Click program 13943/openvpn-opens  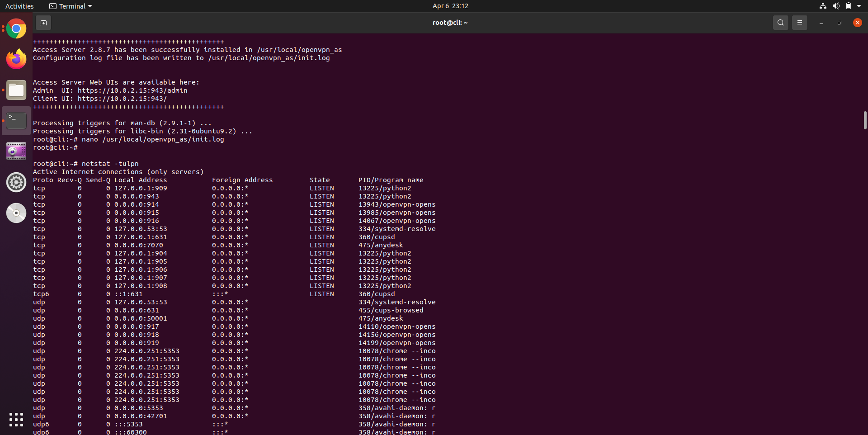[x=397, y=204]
